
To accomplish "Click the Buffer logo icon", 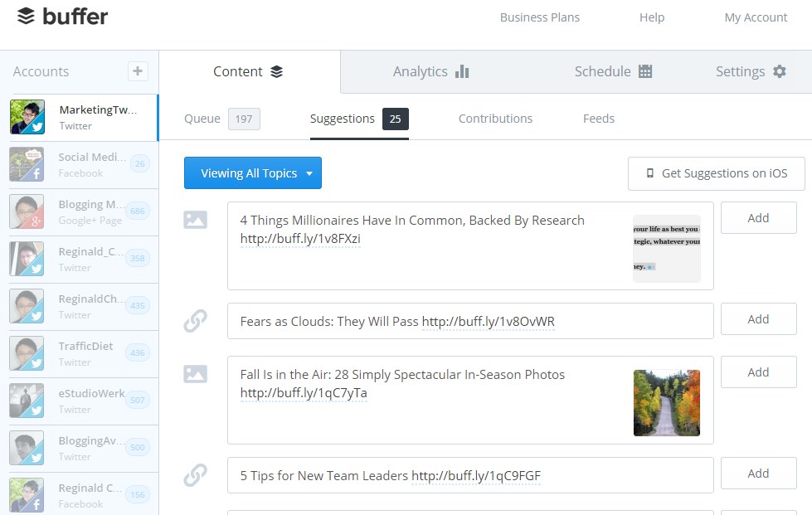I will tap(26, 16).
